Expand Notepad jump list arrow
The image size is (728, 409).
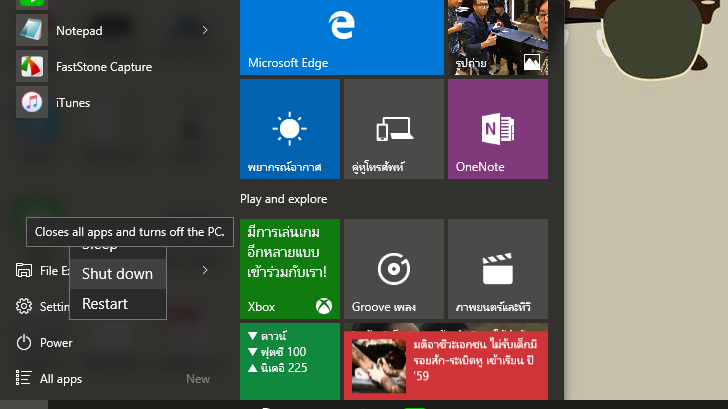pyautogui.click(x=205, y=30)
